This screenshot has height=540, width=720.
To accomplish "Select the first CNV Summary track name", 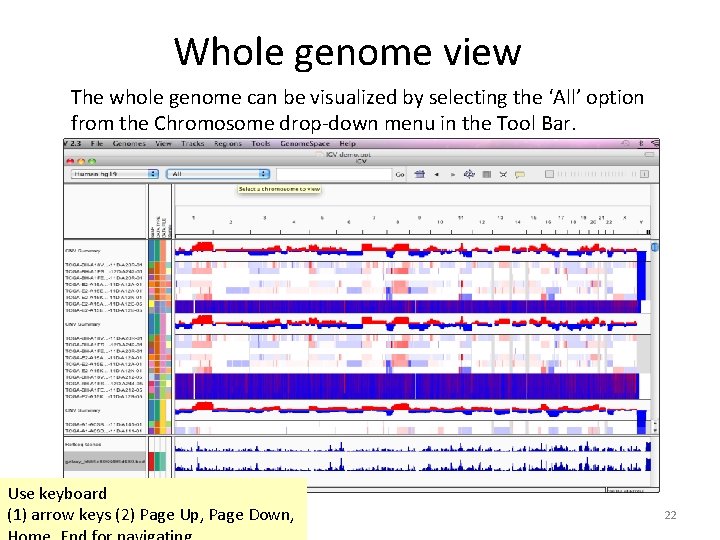I will point(83,251).
